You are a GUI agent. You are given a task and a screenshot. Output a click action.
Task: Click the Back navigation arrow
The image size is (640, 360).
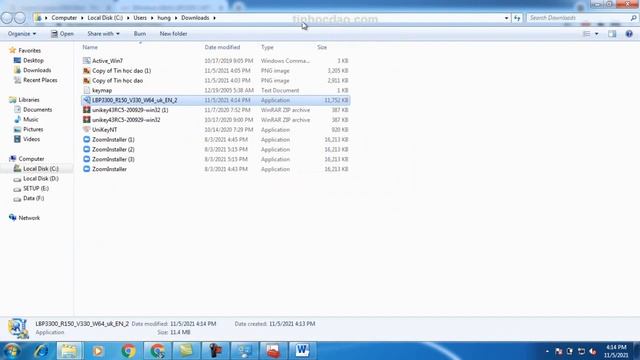7,18
